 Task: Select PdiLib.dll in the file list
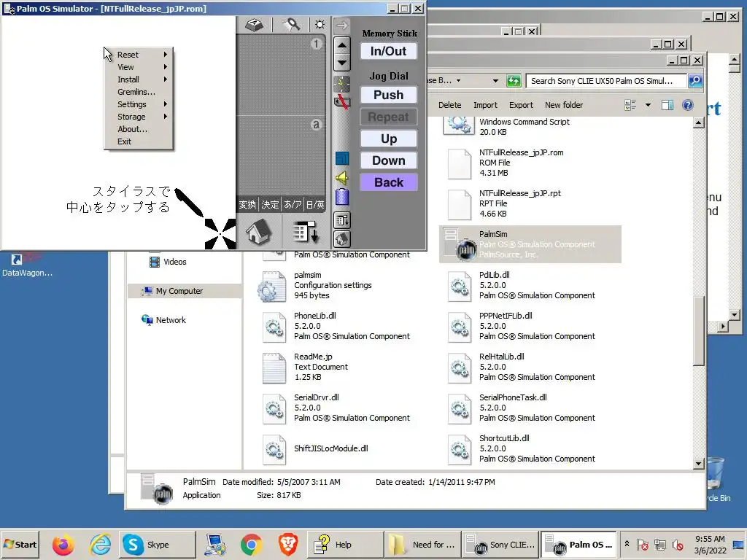click(x=530, y=285)
